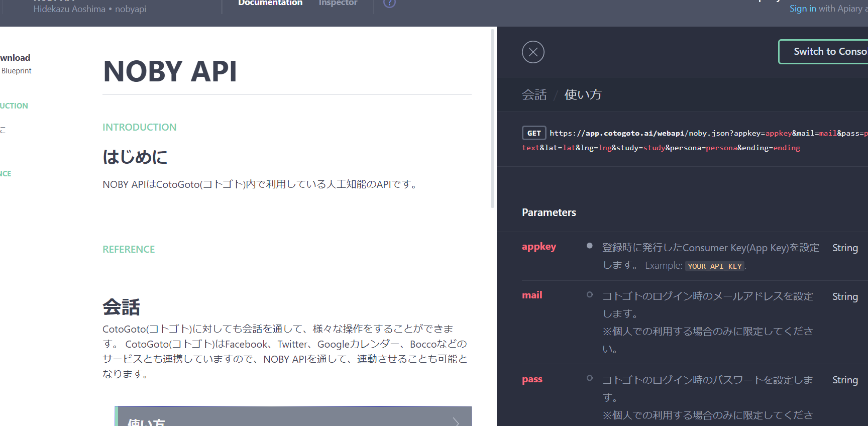Open the Documentation tab
Image resolution: width=868 pixels, height=426 pixels.
270,3
